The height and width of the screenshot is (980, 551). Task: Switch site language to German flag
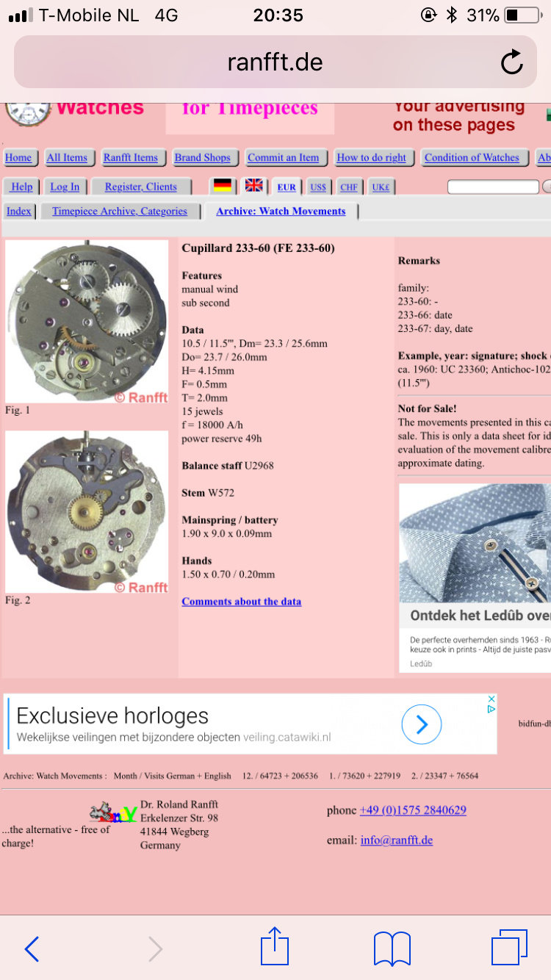(x=223, y=186)
